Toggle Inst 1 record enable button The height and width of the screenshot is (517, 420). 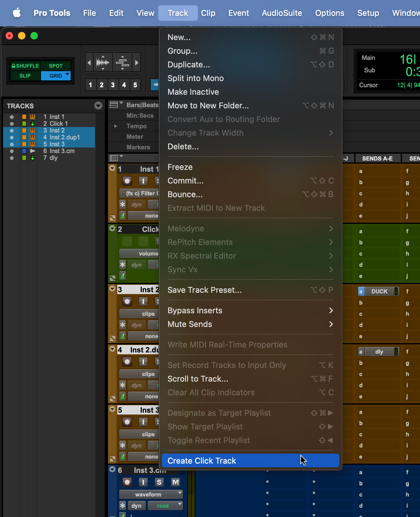127,181
